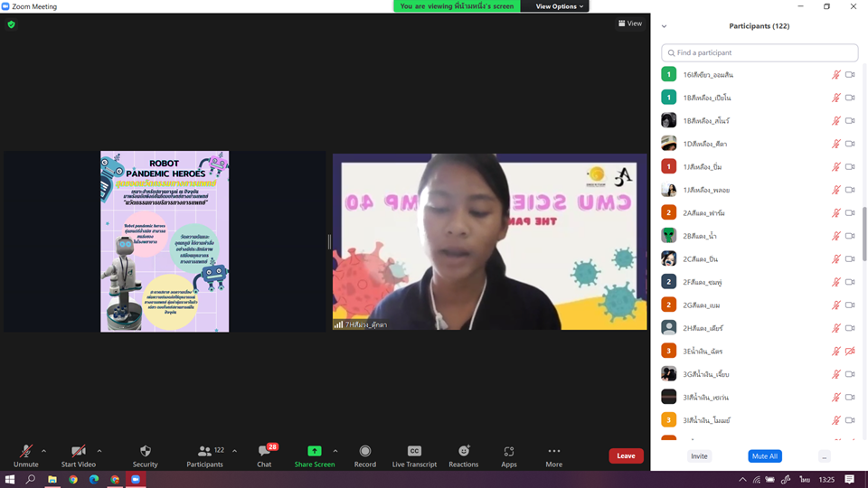Click the red Leave button
Image resolution: width=868 pixels, height=488 pixels.
(x=626, y=455)
